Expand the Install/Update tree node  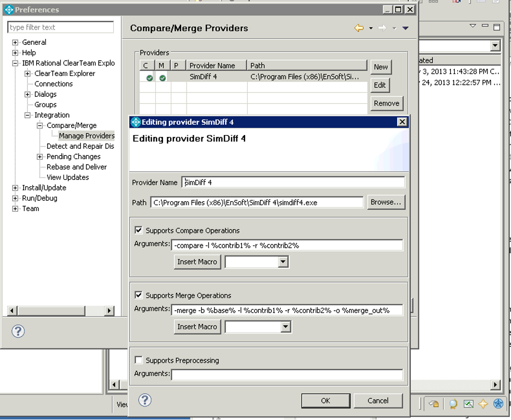coord(15,188)
